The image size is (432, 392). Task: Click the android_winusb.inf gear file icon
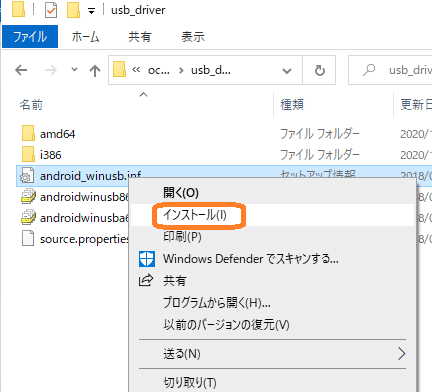click(x=27, y=175)
